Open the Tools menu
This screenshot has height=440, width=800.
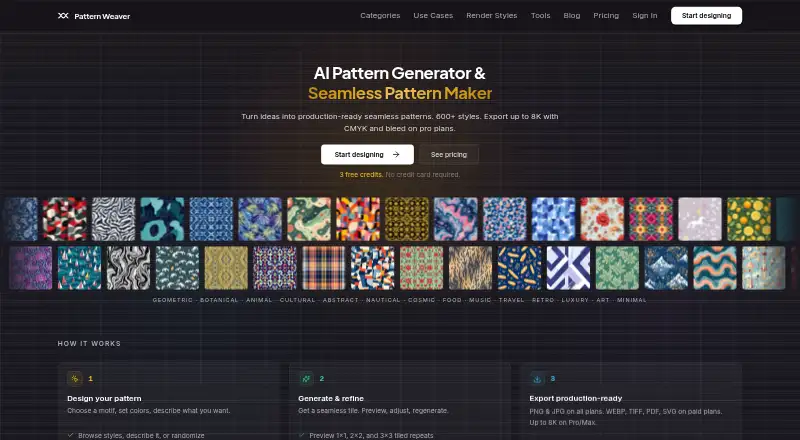tap(540, 16)
